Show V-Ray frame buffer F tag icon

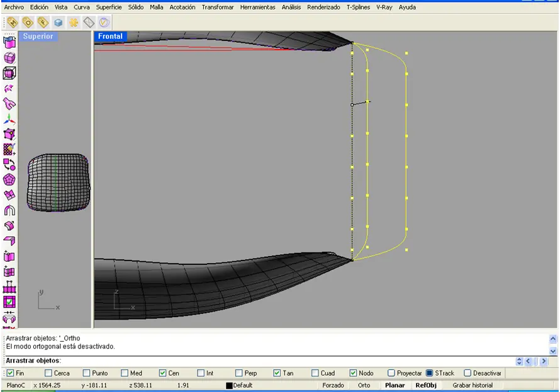click(x=43, y=23)
